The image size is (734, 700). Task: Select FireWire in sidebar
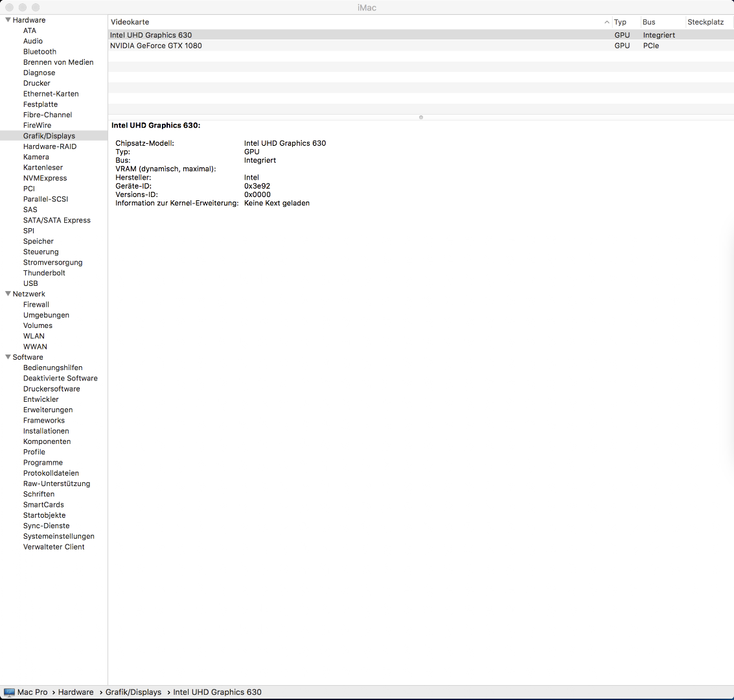pyautogui.click(x=37, y=126)
